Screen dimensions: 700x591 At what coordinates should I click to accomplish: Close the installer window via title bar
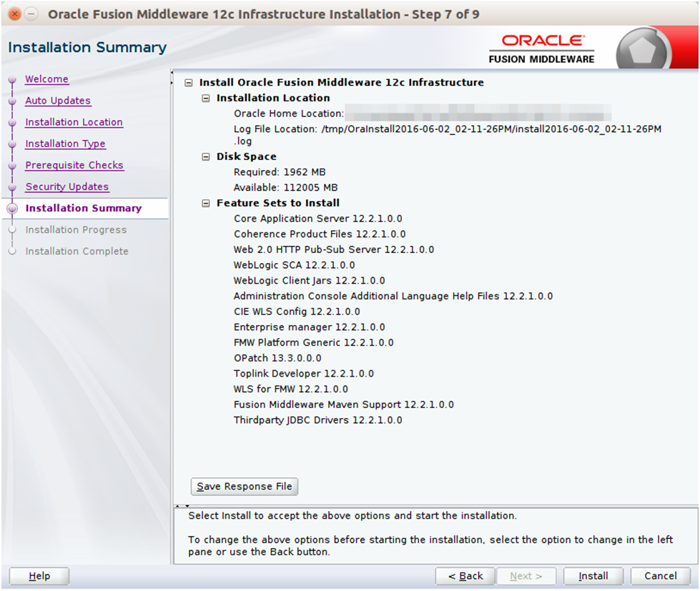point(15,14)
